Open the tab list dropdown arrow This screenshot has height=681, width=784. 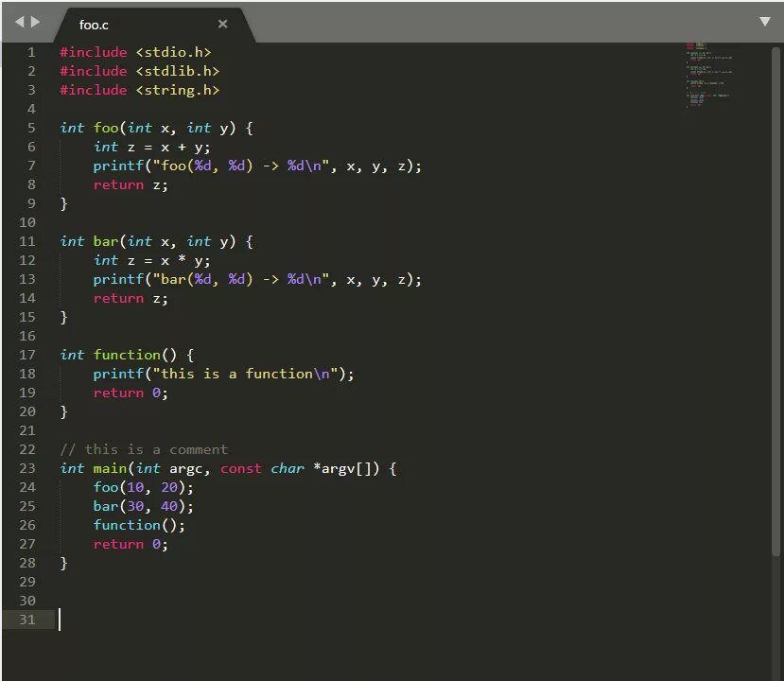(764, 22)
